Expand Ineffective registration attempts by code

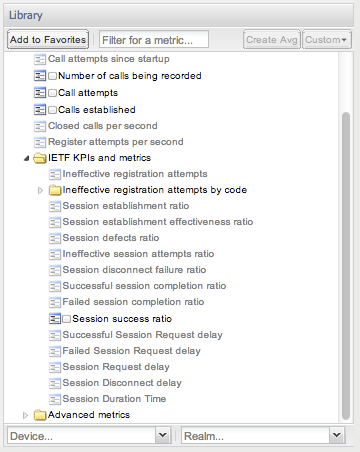click(x=40, y=190)
